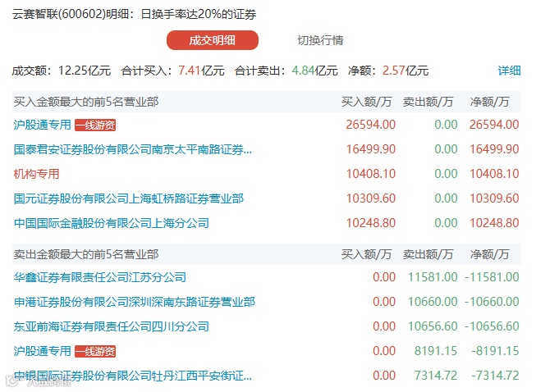Image resolution: width=536 pixels, height=392 pixels.
Task: Open 华鑫证券 江苏分公司 link
Action: click(x=100, y=277)
